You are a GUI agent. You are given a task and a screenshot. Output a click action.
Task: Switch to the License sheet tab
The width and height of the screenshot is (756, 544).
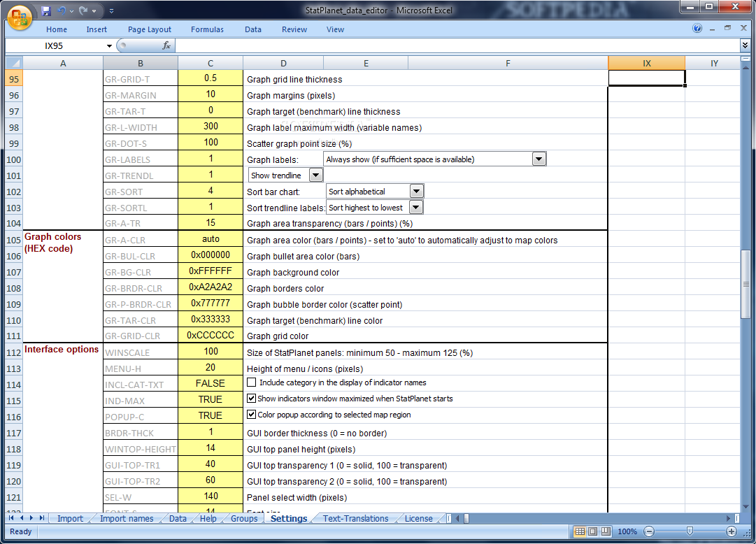[418, 518]
